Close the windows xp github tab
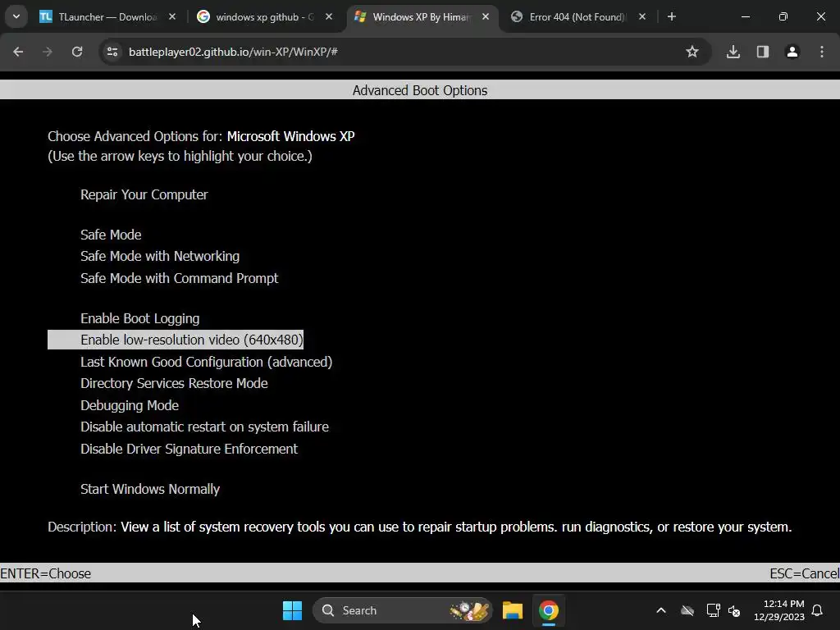840x630 pixels. pyautogui.click(x=329, y=16)
